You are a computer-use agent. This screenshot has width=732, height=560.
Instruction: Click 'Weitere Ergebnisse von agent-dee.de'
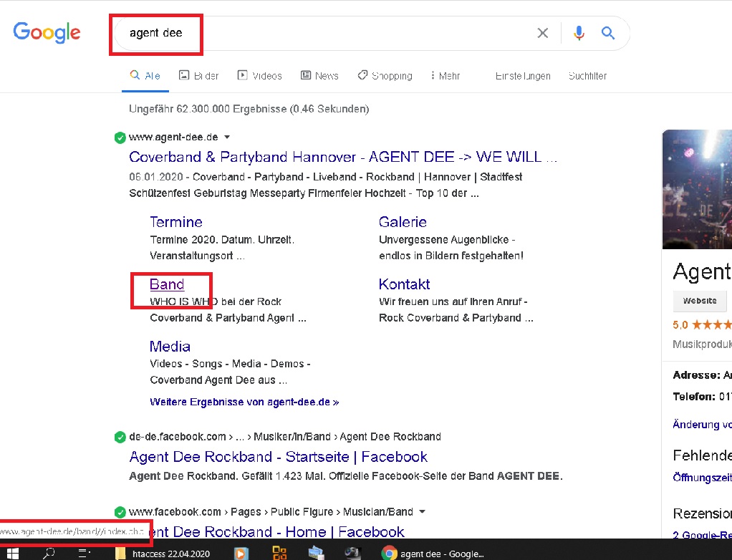pyautogui.click(x=244, y=402)
